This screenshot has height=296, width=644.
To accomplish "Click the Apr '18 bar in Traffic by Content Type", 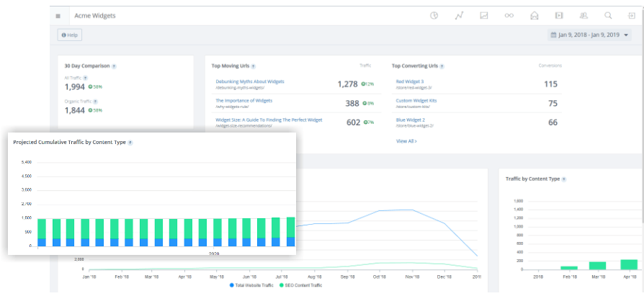I will click(x=628, y=264).
